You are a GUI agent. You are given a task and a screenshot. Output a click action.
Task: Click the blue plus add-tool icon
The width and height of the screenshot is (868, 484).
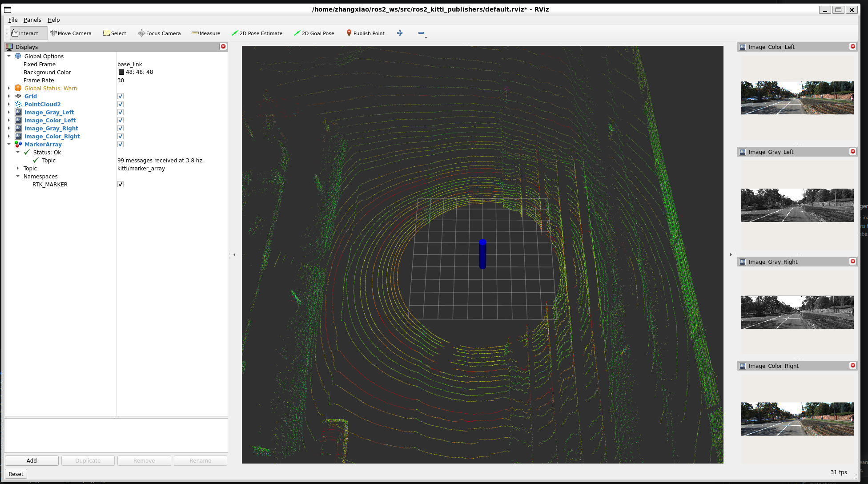click(x=400, y=33)
